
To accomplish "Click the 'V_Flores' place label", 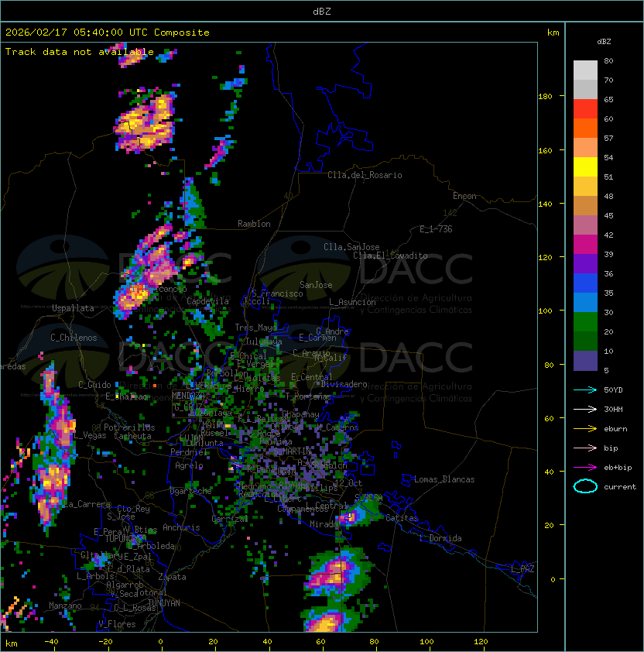I will pyautogui.click(x=117, y=625).
